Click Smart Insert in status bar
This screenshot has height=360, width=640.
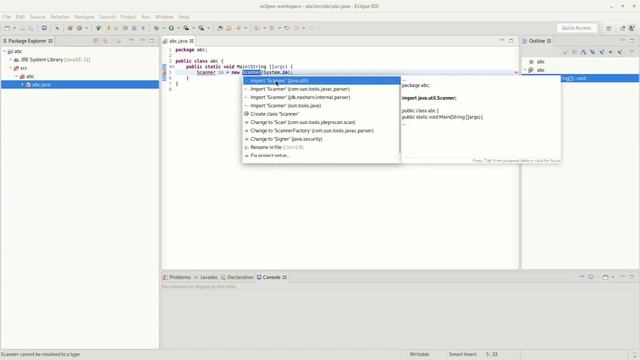tap(462, 354)
